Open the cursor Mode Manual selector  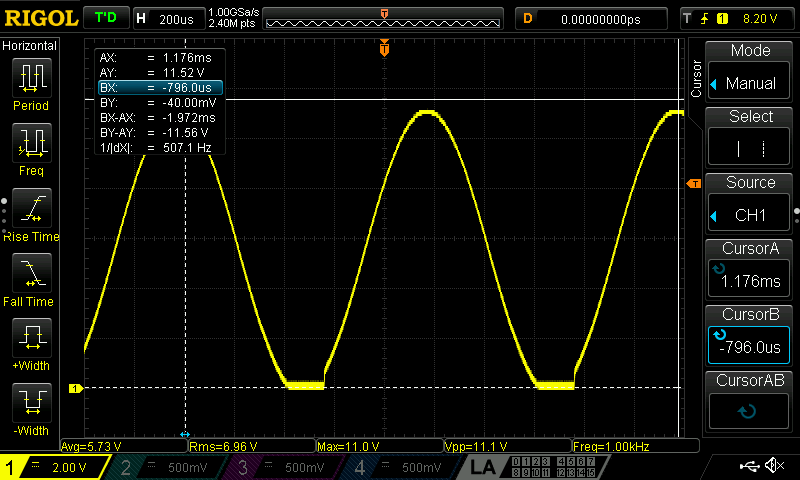click(749, 83)
